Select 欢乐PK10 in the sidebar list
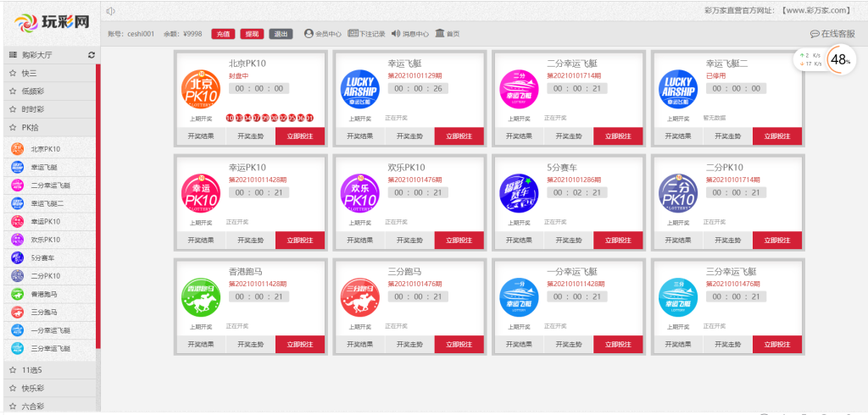The height and width of the screenshot is (415, 868). coord(47,240)
